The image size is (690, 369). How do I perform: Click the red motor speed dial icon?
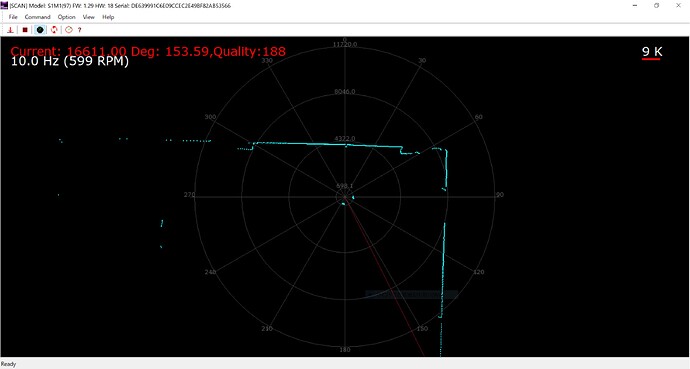click(69, 30)
